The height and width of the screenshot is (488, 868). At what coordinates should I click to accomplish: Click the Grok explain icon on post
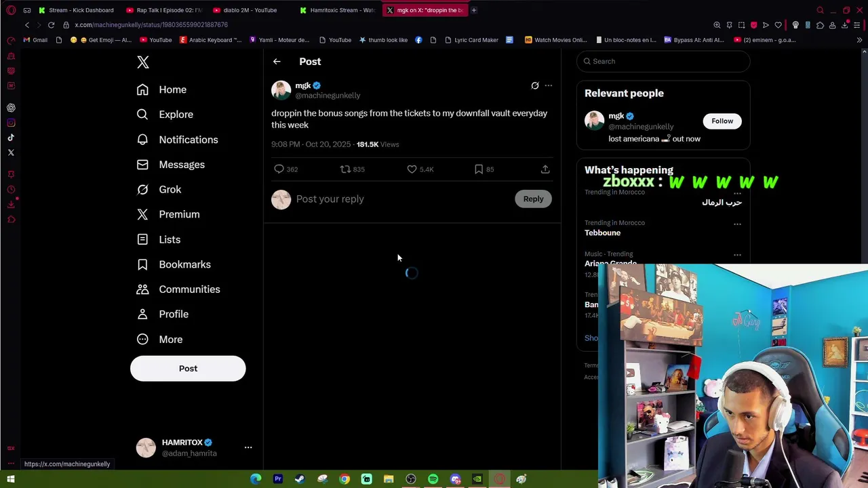pos(535,85)
